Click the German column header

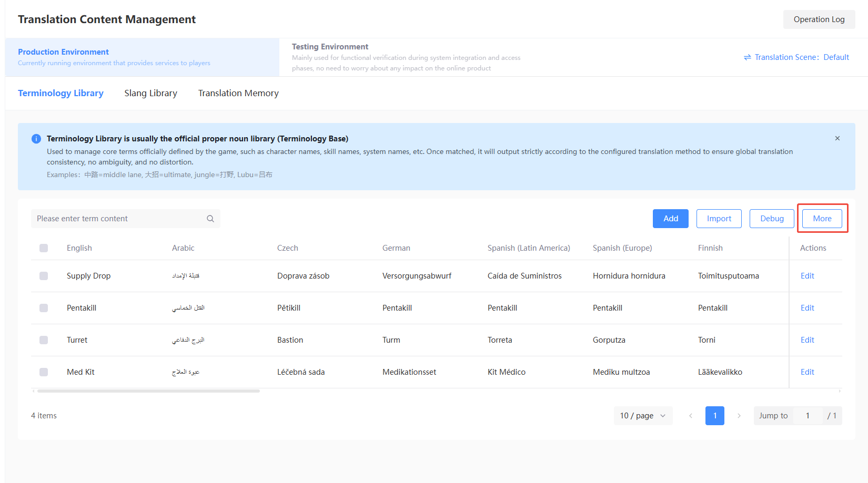(x=396, y=248)
